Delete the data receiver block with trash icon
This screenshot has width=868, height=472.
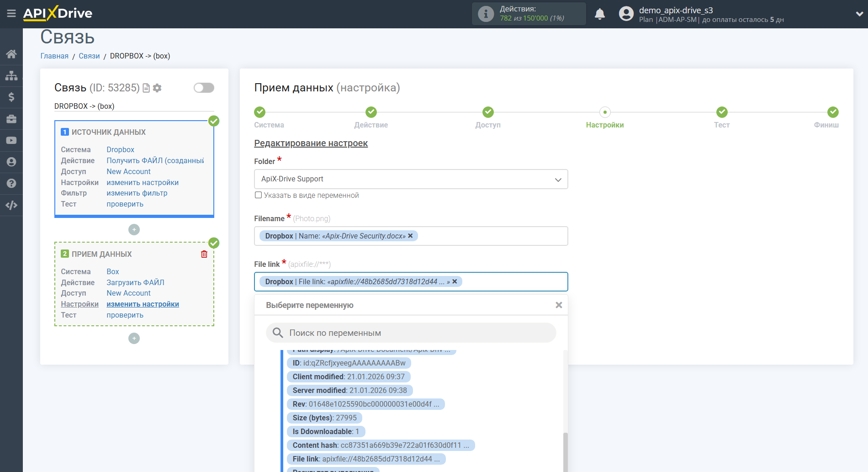tap(204, 254)
